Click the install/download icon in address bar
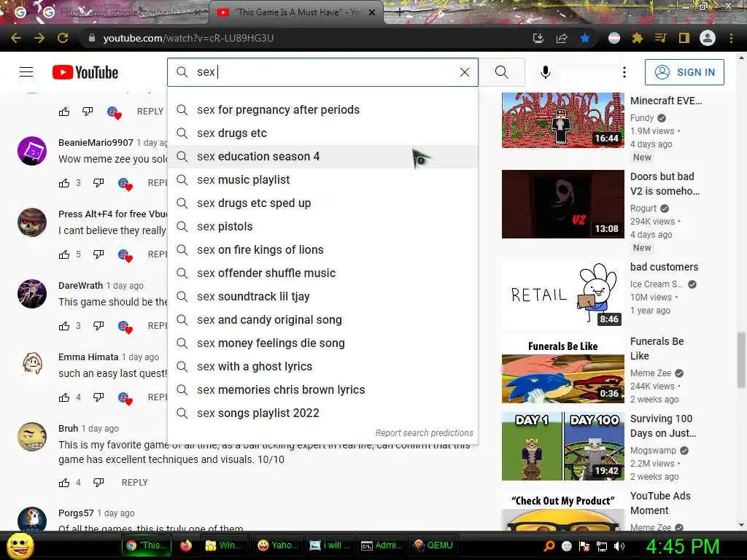747x560 pixels. point(538,38)
